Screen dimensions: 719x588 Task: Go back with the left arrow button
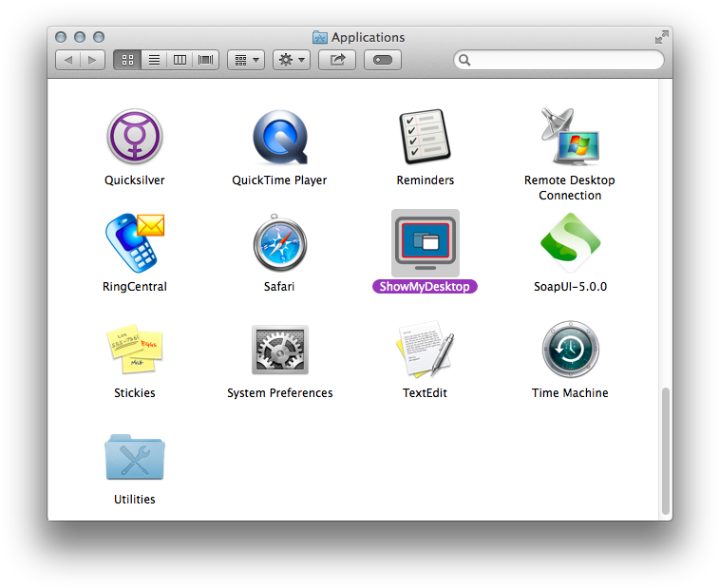(67, 60)
